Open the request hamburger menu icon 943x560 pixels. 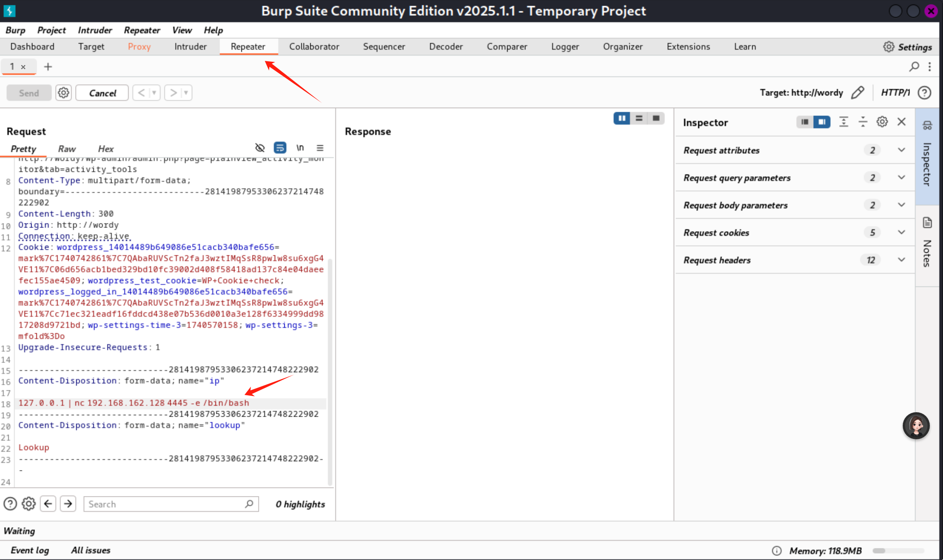320,148
